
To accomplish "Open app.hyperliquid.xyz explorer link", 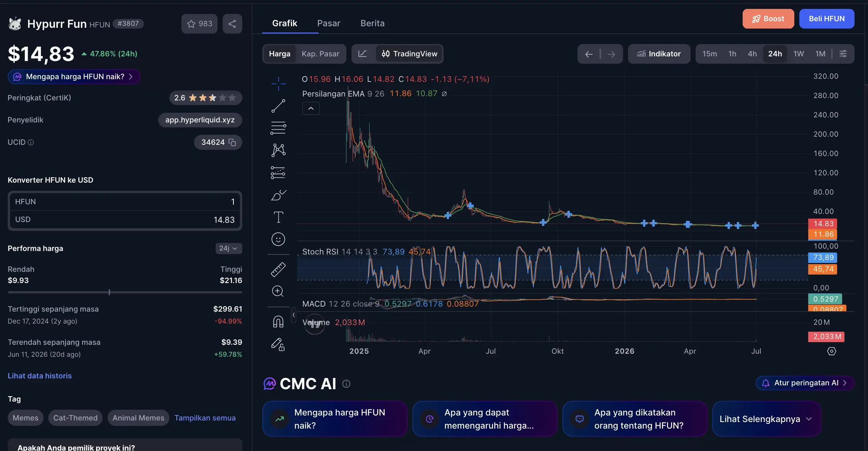I will pos(200,120).
